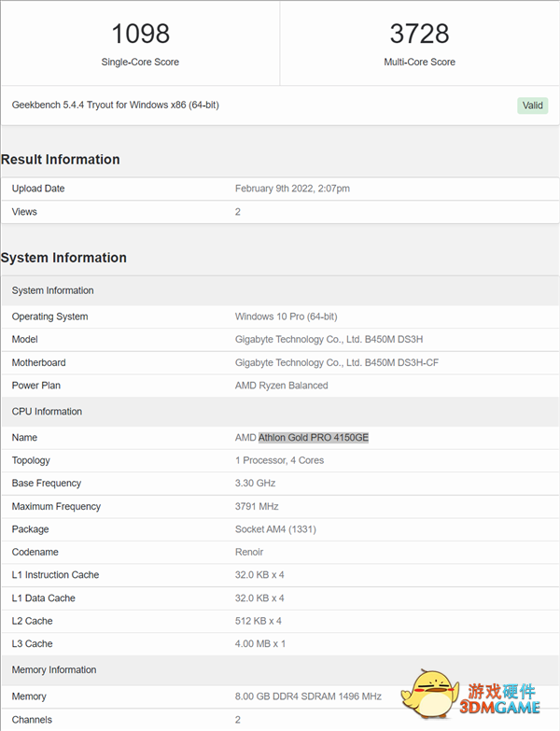Click the Valid status badge

point(533,105)
